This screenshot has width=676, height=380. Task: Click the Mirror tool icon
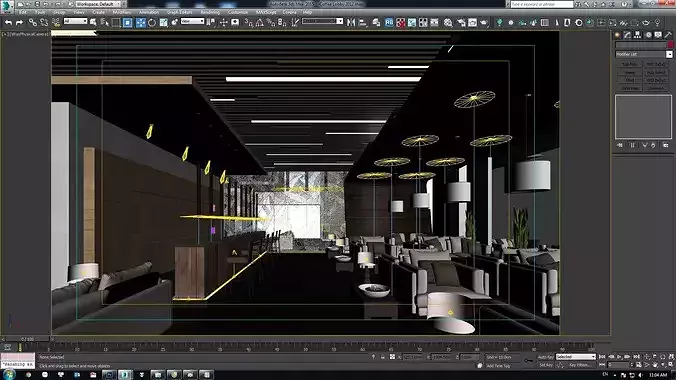point(351,22)
